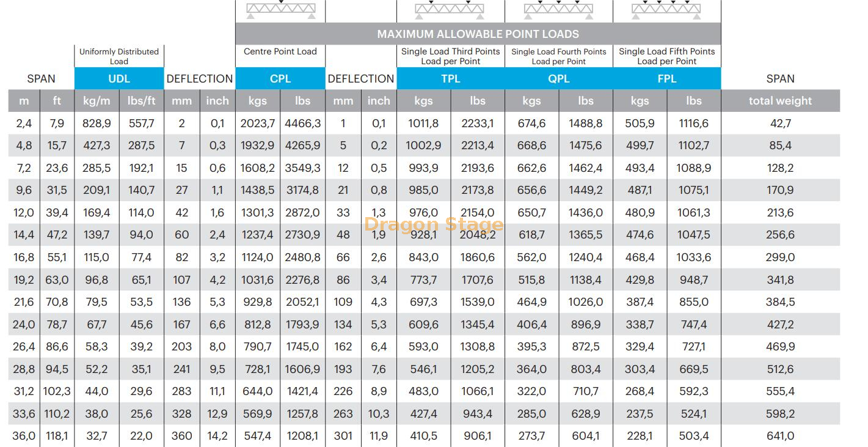
Task: Select the MAXIMUM ALLOWABLE POINT LOADS banner
Action: pyautogui.click(x=478, y=34)
